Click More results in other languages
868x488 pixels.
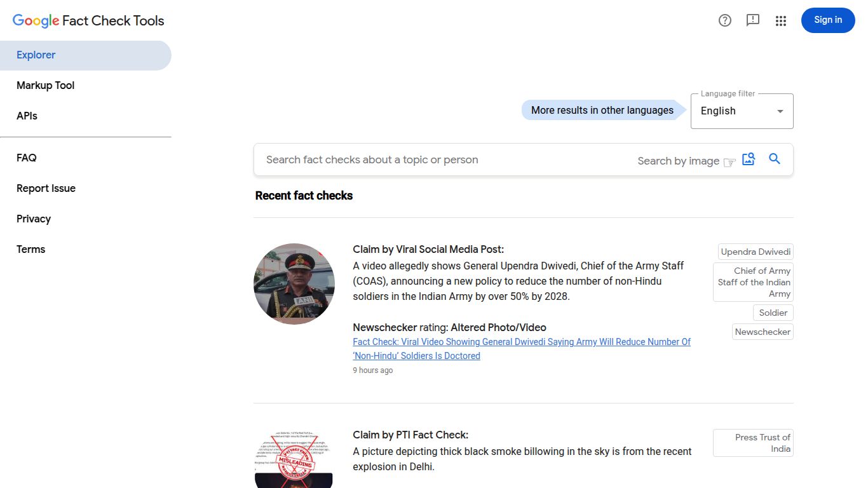pyautogui.click(x=602, y=111)
